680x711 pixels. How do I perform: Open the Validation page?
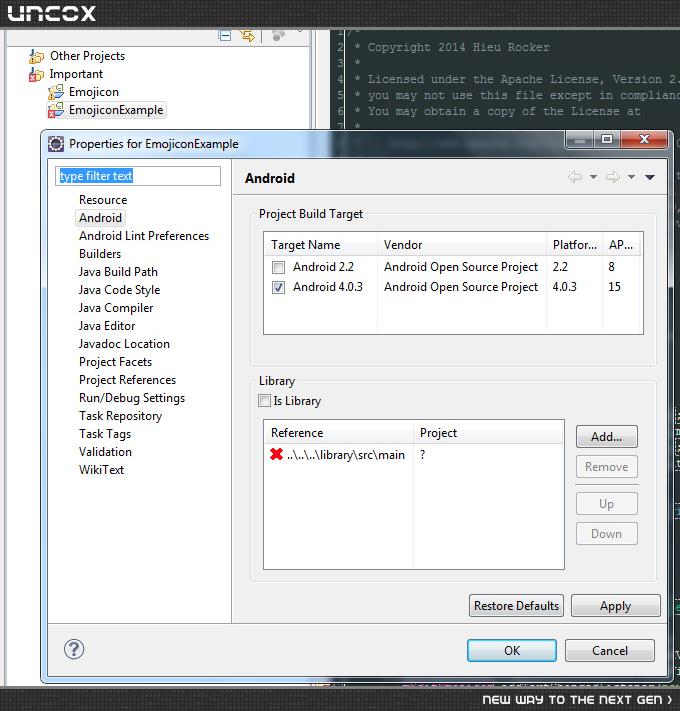click(105, 452)
